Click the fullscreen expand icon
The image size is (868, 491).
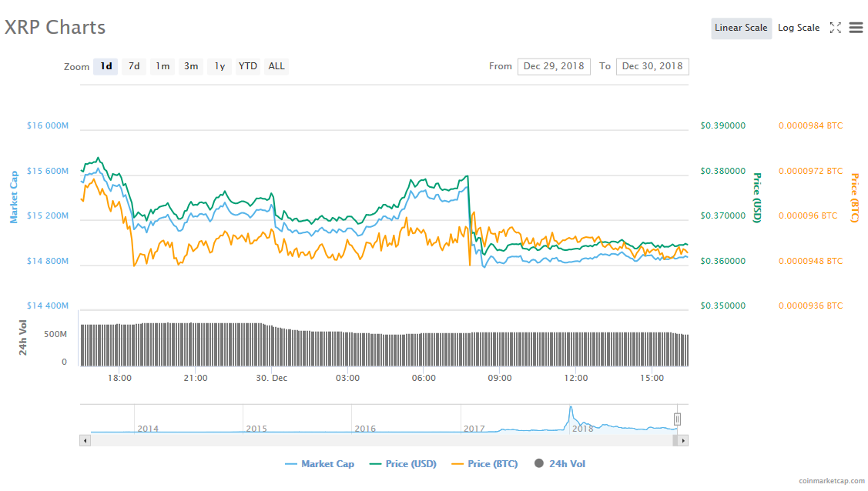click(835, 28)
